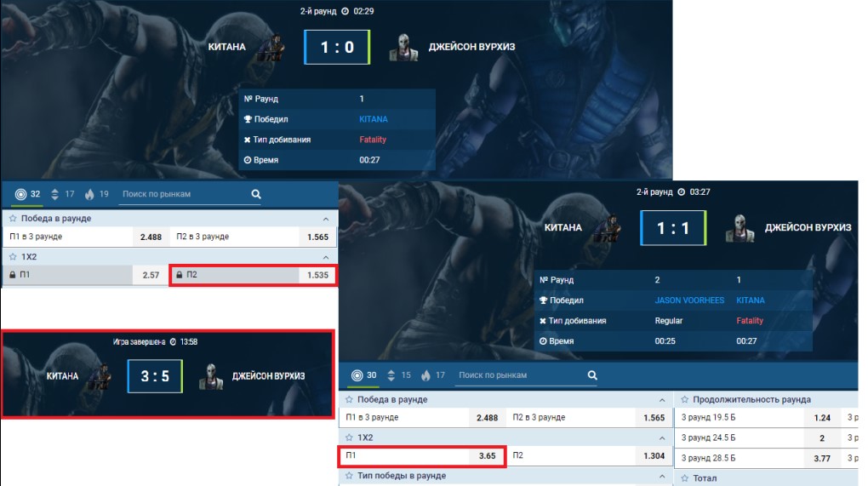Star the 'Тотал' market heading
The width and height of the screenshot is (868, 486).
pyautogui.click(x=685, y=478)
